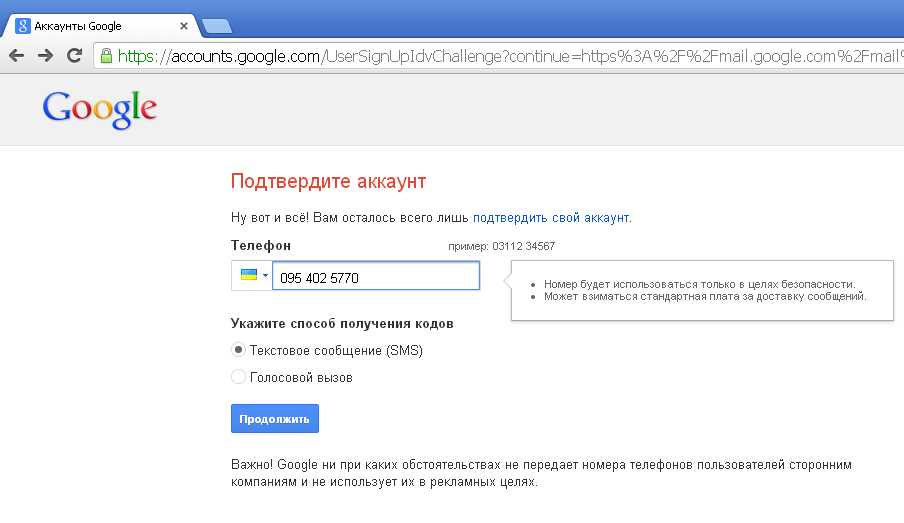
Task: Reload the current page
Action: point(74,56)
